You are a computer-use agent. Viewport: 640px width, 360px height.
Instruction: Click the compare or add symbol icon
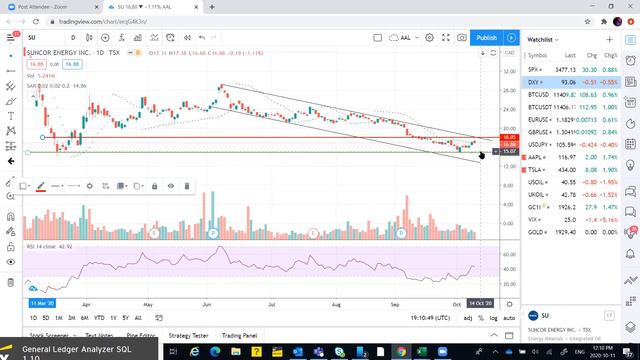coord(105,38)
